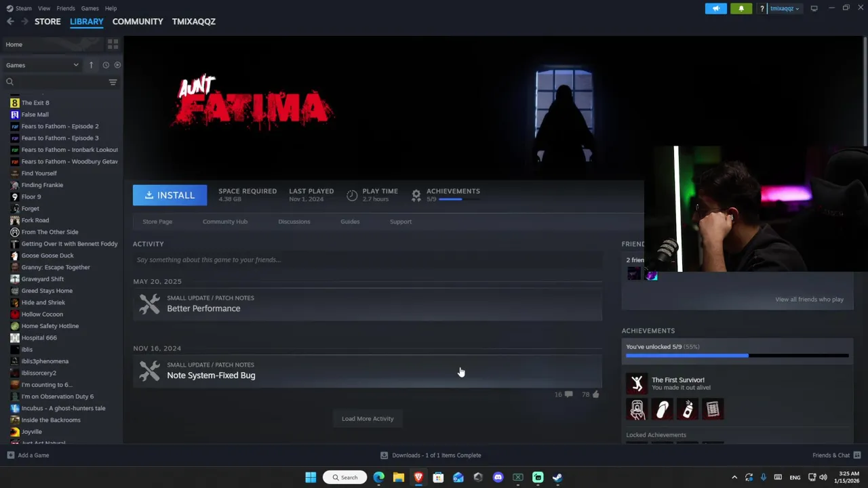Show hidden system tray icons
The height and width of the screenshot is (488, 868).
point(734,477)
